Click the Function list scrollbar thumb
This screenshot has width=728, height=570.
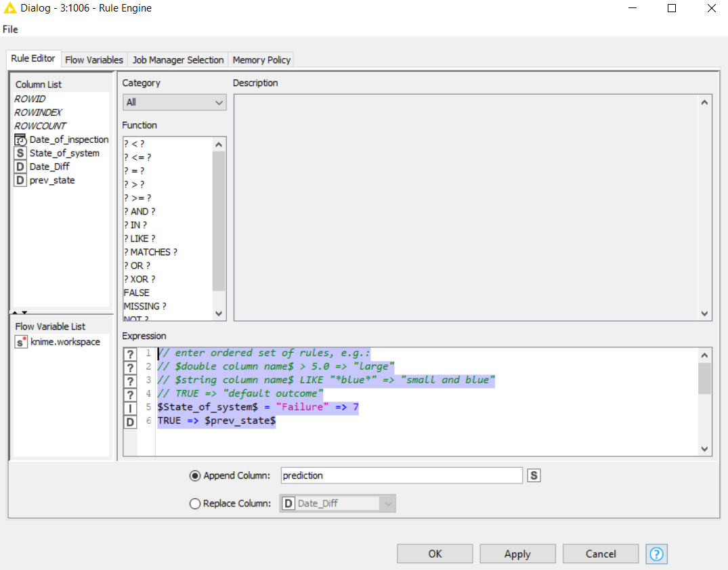(x=219, y=221)
